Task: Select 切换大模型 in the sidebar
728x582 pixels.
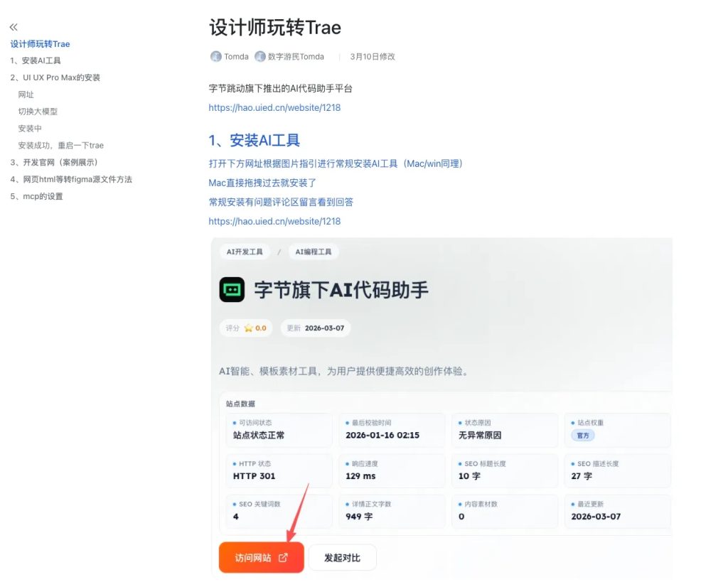Action: coord(38,112)
